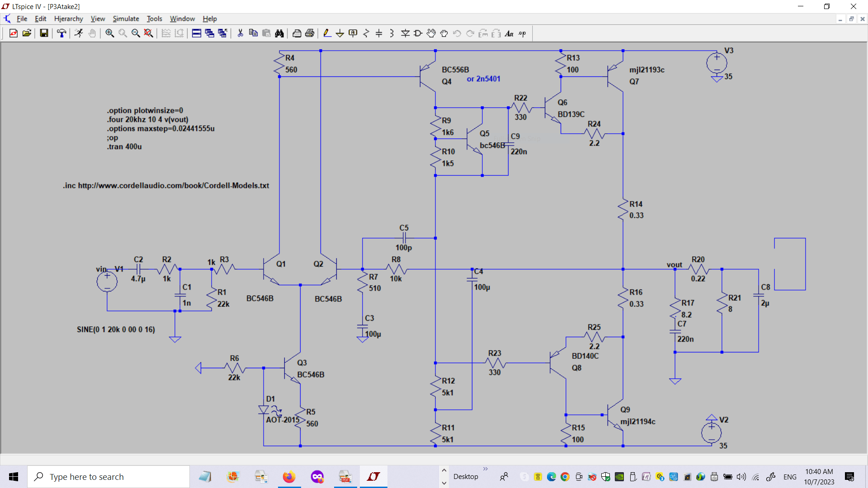Open the Help menu
Screen dimensions: 868x488
[x=209, y=19]
